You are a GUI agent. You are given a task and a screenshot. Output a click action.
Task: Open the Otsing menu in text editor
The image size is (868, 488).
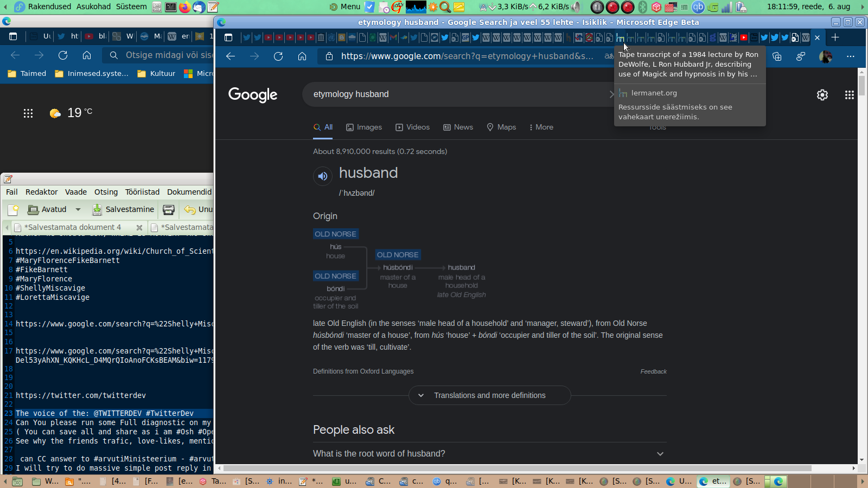pyautogui.click(x=106, y=192)
